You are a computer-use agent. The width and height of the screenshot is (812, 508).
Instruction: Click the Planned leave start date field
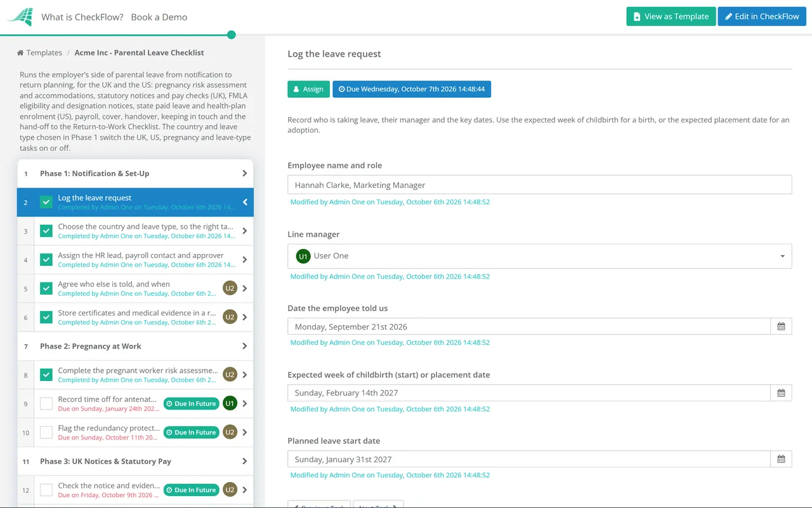click(529, 459)
